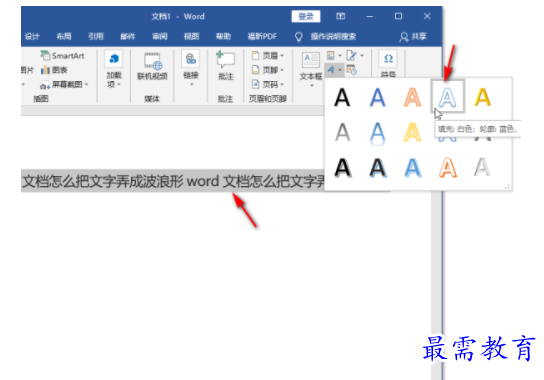The image size is (544, 380).
Task: Pick the yellow outlined WordArt style, second row
Action: tap(412, 133)
